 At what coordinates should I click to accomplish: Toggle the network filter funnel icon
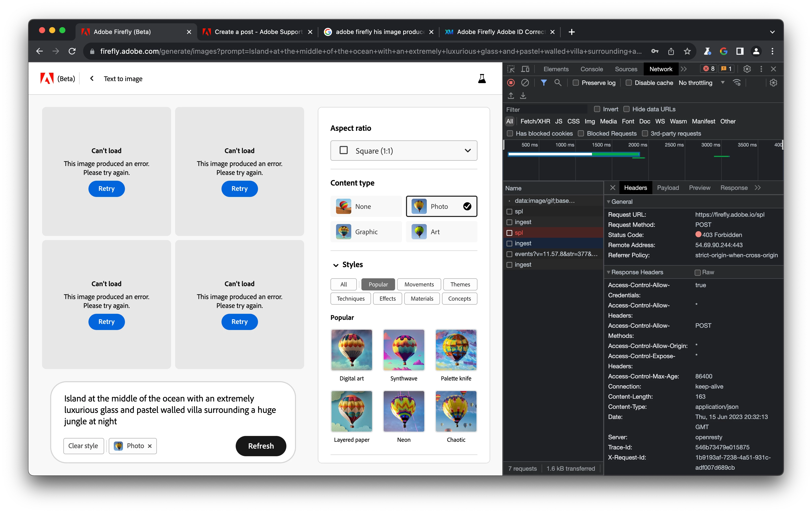(544, 83)
